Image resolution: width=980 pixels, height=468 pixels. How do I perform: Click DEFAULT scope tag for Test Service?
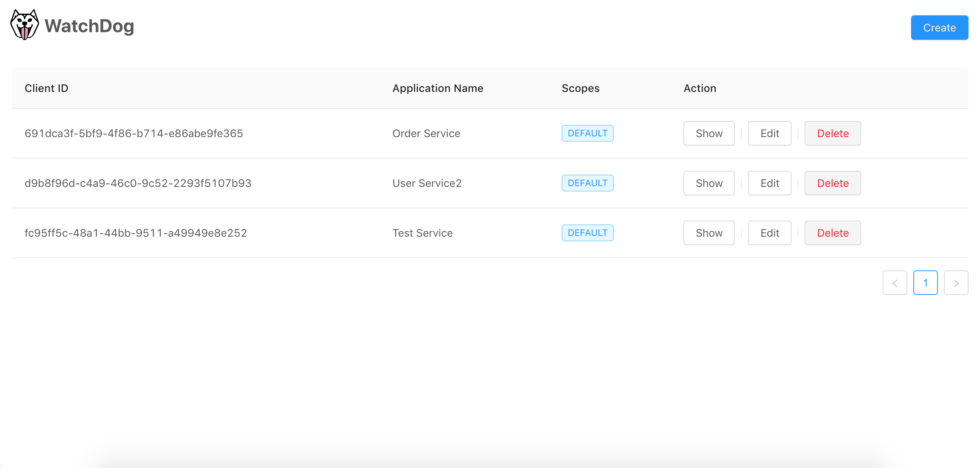coord(587,233)
